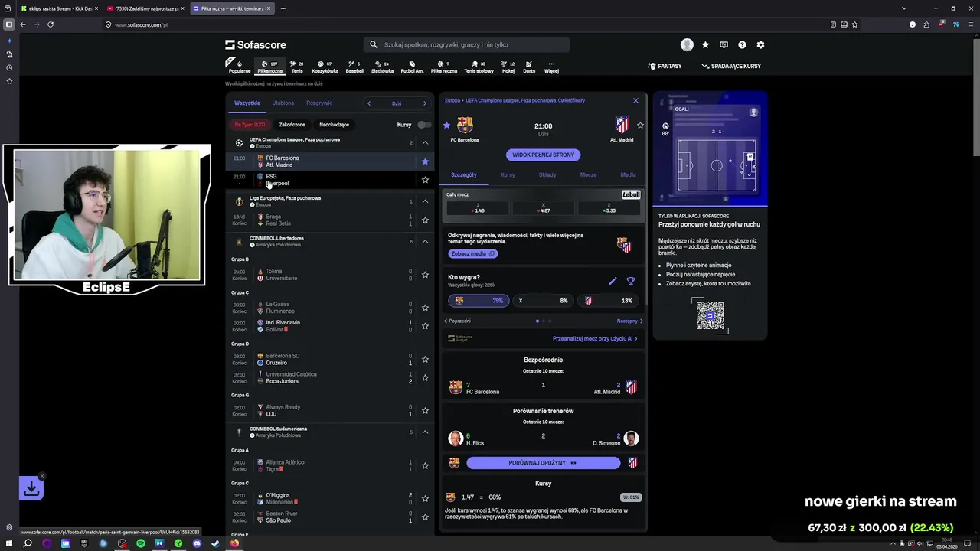Favorite the La Guaira vs Fluminense match

coord(425,308)
